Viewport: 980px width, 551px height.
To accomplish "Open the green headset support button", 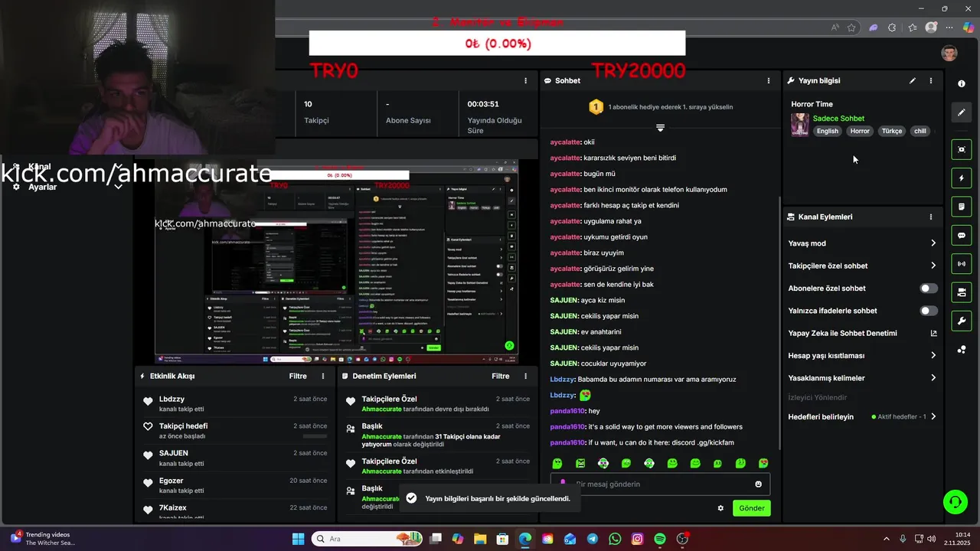I will point(955,502).
